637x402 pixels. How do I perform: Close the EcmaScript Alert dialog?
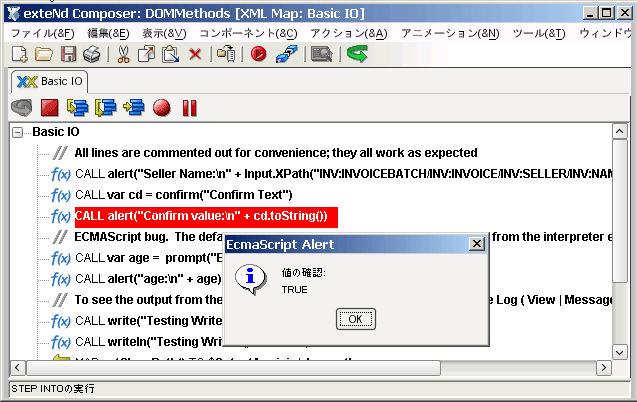point(477,244)
